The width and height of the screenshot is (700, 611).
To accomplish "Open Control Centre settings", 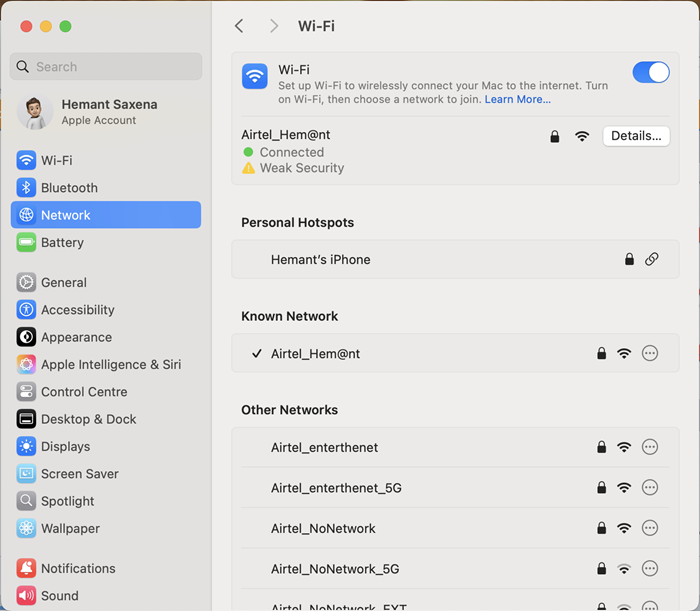I will [x=106, y=391].
